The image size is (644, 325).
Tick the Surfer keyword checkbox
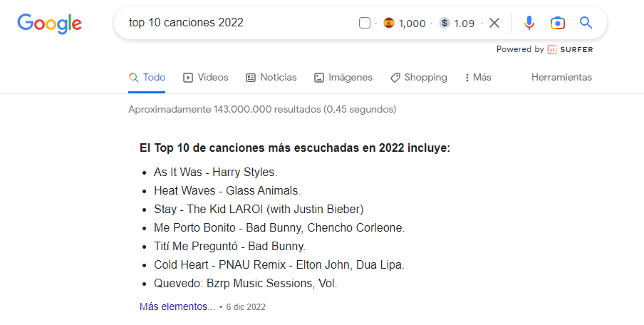[365, 23]
